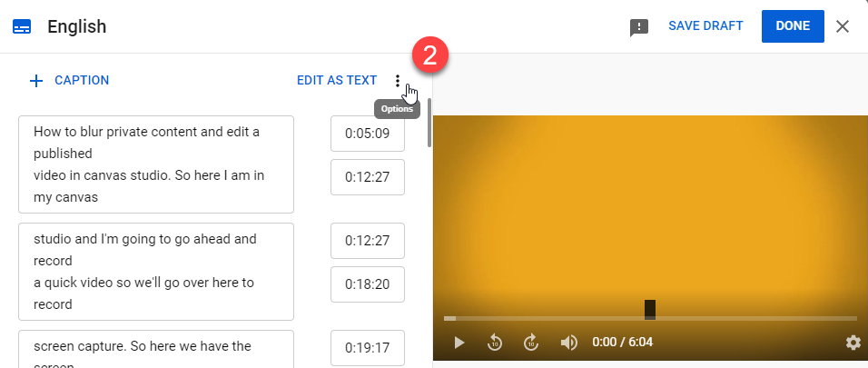Viewport: 868px width, 368px height.
Task: Switch to Edit as Text mode
Action: [x=337, y=80]
